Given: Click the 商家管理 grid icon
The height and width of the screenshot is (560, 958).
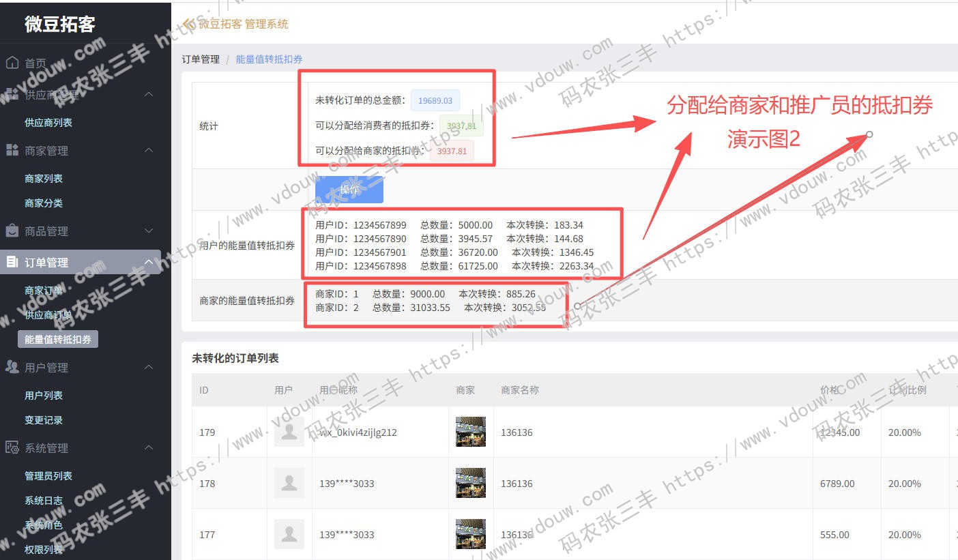Looking at the screenshot, I should pos(12,150).
